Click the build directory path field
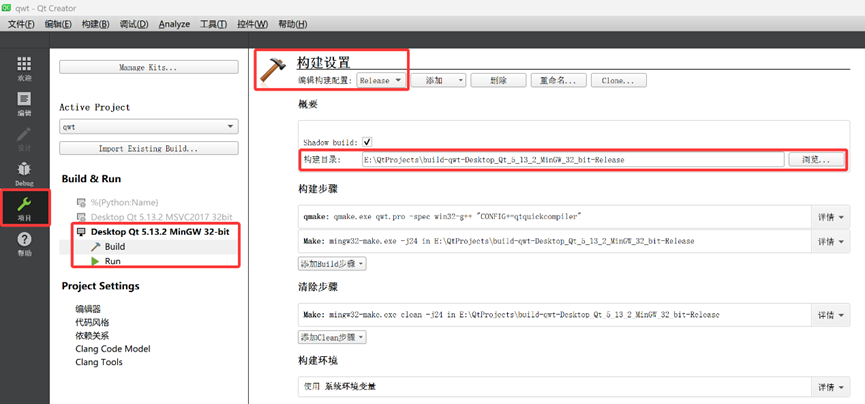Viewport: 865px width, 404px height. 573,160
